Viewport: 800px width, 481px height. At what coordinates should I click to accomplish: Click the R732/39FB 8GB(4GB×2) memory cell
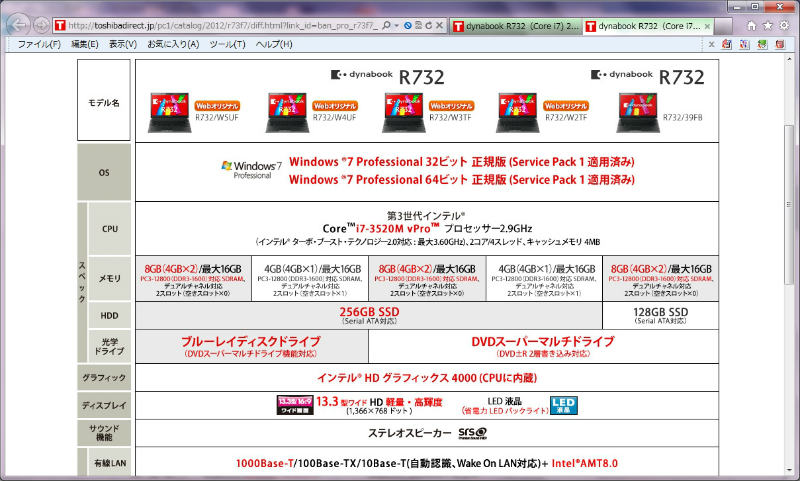point(661,279)
